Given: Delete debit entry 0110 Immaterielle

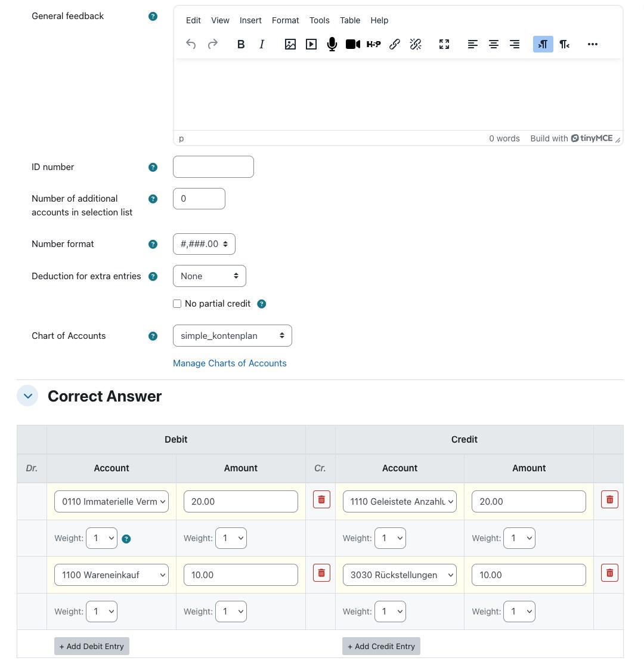Looking at the screenshot, I should click(x=321, y=499).
